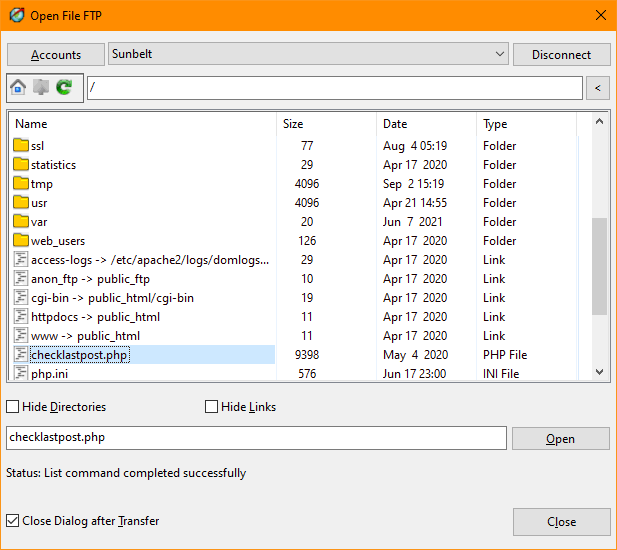Select the tmp folder name

42,184
